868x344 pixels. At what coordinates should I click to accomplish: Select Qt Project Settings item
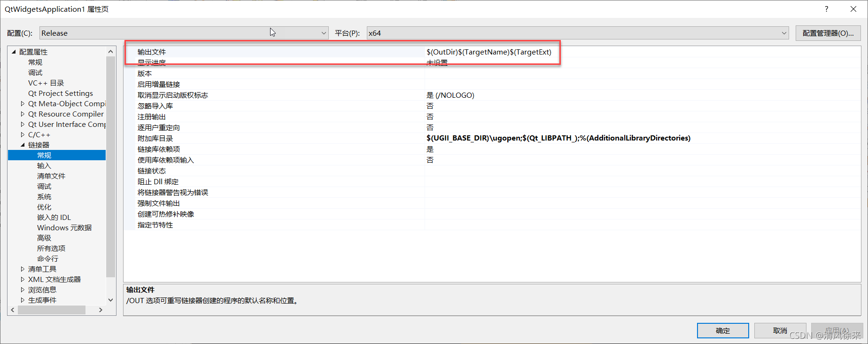click(x=61, y=93)
